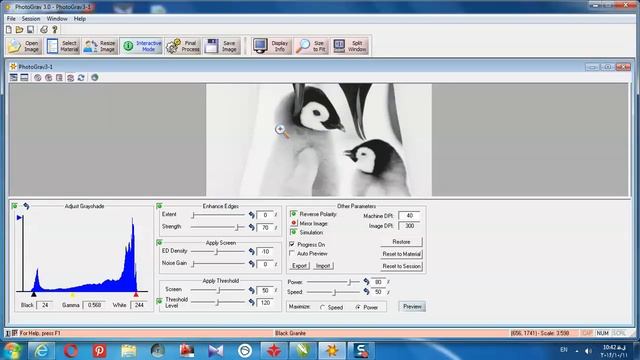
Task: Click the Save Image toolbar button
Action: [x=221, y=46]
